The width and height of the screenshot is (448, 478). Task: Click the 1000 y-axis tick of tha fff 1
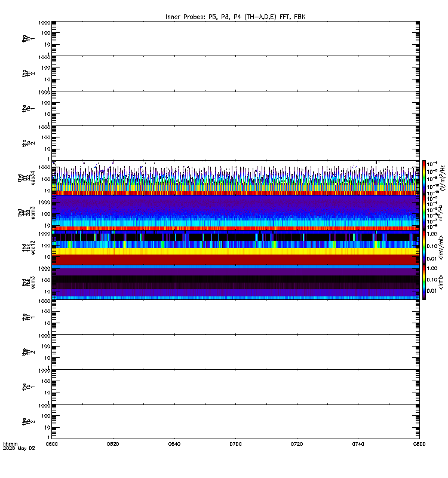click(44, 23)
